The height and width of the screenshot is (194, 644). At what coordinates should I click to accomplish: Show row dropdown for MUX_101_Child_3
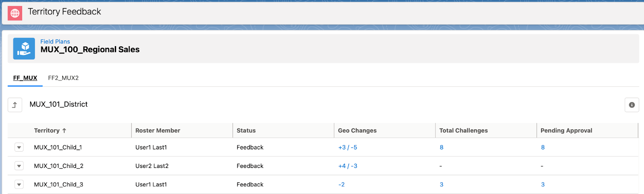tap(19, 185)
